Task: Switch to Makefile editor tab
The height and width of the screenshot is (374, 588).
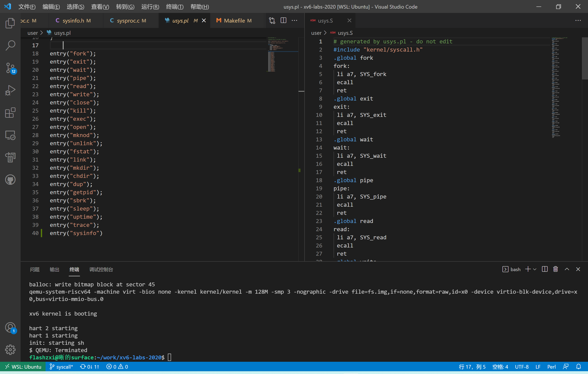Action: 237,20
